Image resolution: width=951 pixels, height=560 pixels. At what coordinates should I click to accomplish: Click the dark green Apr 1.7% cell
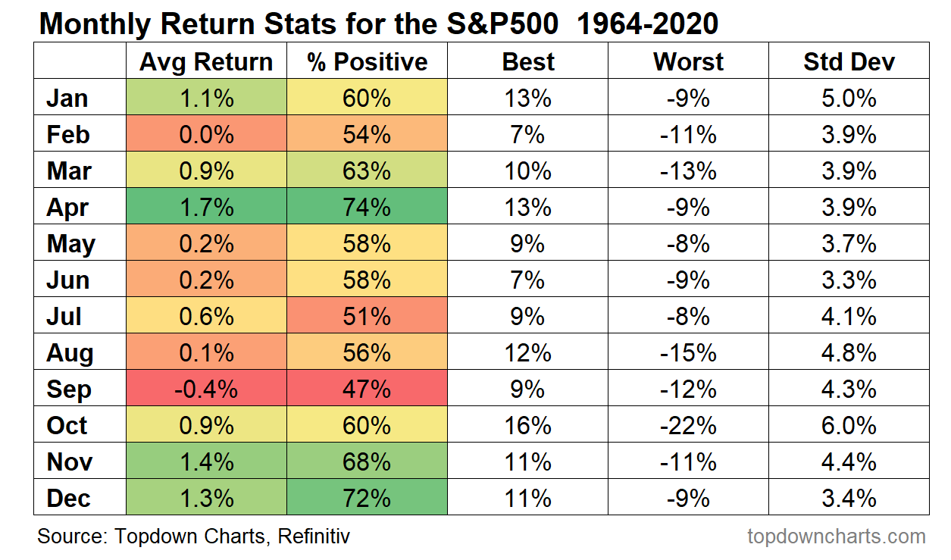[206, 208]
